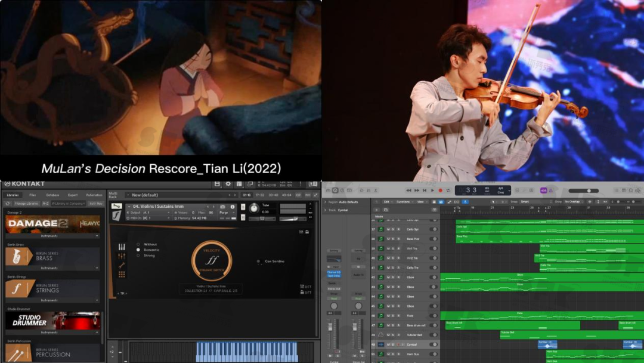Open the orange wrench settings page

pyautogui.click(x=122, y=265)
